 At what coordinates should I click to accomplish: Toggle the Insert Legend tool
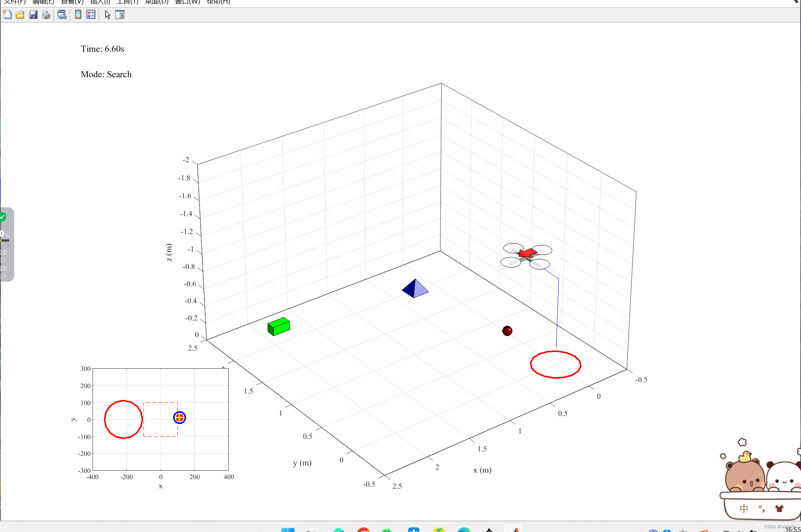click(x=91, y=15)
